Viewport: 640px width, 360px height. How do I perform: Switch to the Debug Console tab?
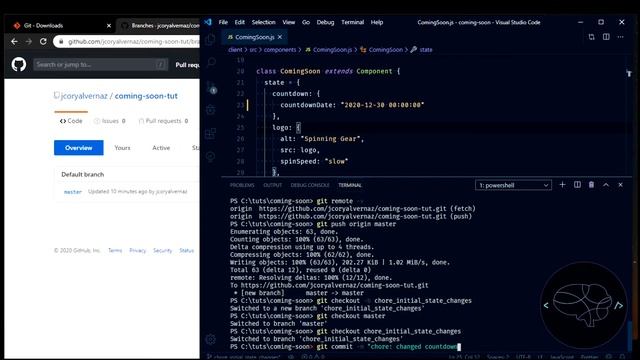pyautogui.click(x=310, y=185)
